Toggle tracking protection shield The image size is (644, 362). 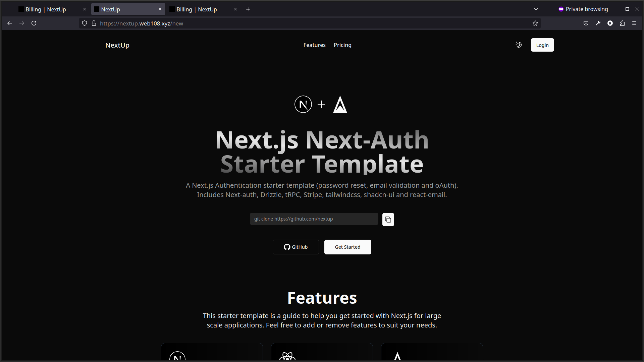[84, 23]
